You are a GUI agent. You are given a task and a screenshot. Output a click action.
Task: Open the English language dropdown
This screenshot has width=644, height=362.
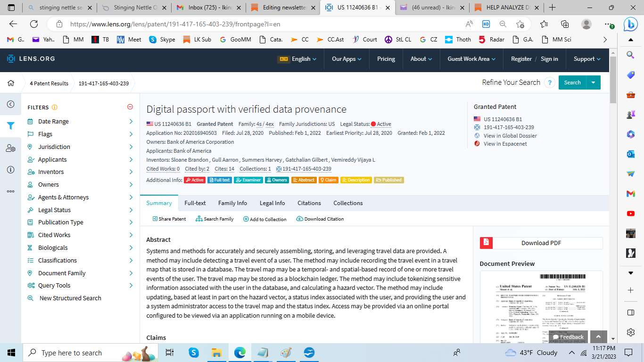(298, 59)
